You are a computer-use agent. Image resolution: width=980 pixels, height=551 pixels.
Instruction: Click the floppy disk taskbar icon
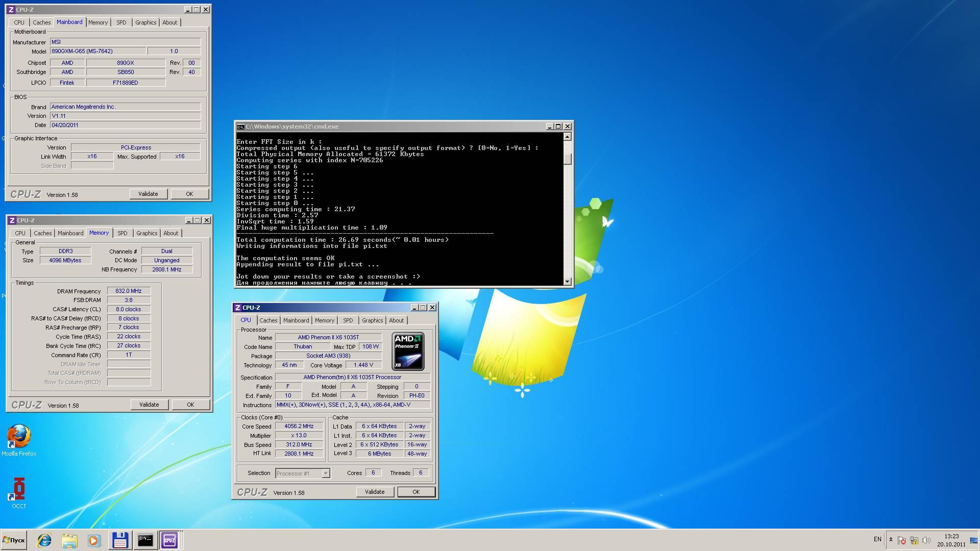(120, 540)
